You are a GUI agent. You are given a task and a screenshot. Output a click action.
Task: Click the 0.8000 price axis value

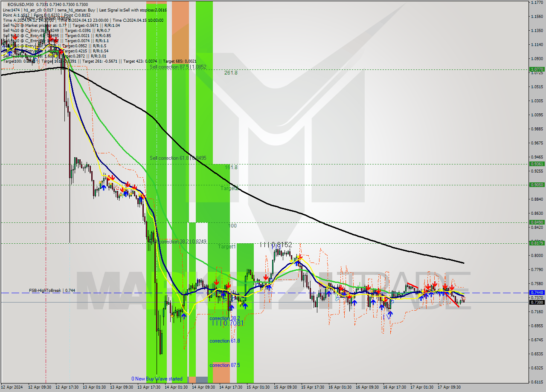pyautogui.click(x=537, y=256)
